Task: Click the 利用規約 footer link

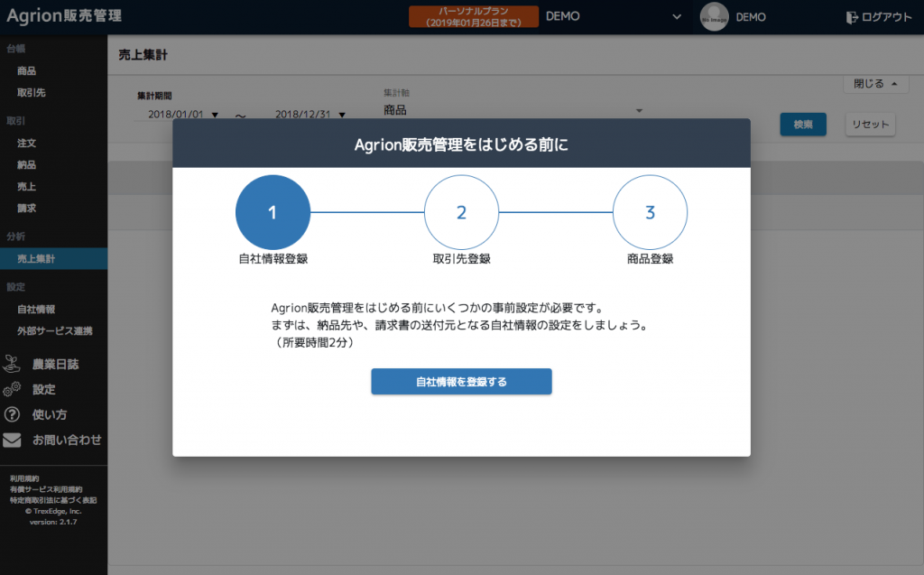Action: coord(24,478)
